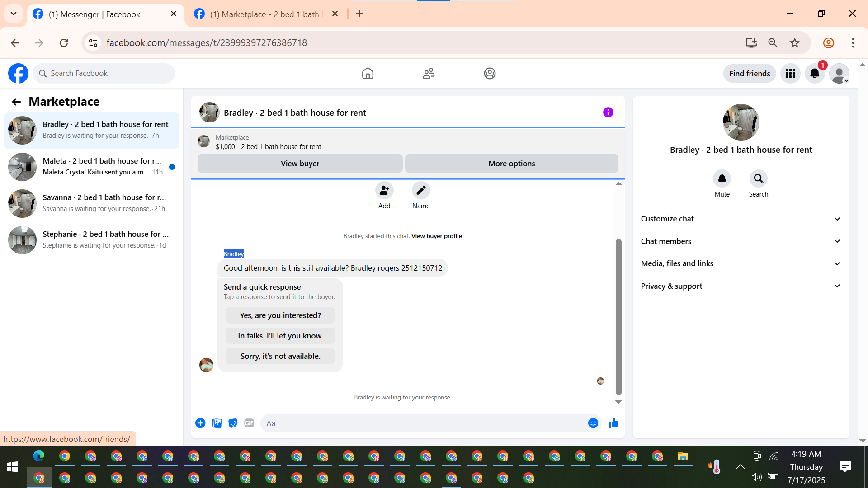Screen dimensions: 868x488
Task: Click the GIF chooser icon
Action: [x=249, y=423]
